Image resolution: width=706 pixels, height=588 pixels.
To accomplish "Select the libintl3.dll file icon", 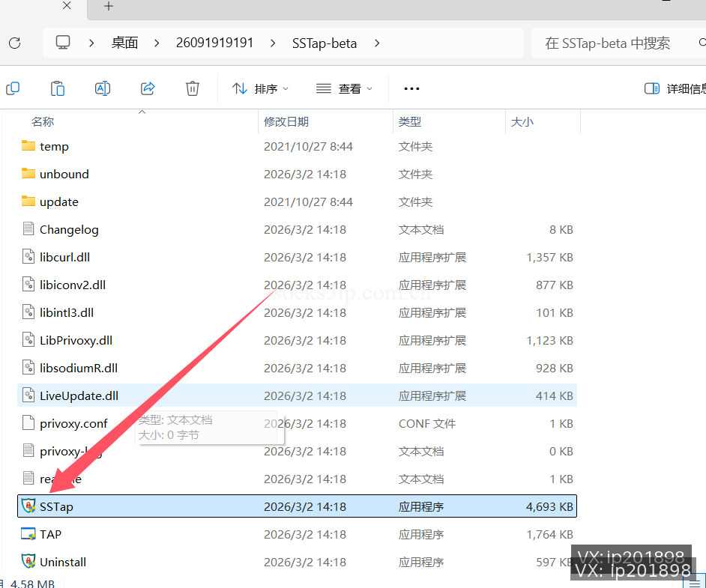I will 28,312.
